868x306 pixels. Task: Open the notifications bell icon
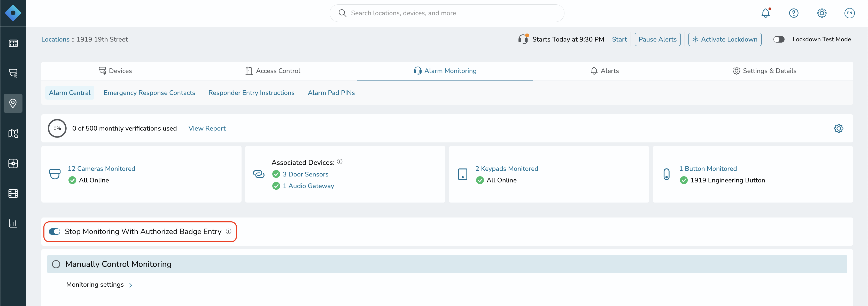pos(765,13)
